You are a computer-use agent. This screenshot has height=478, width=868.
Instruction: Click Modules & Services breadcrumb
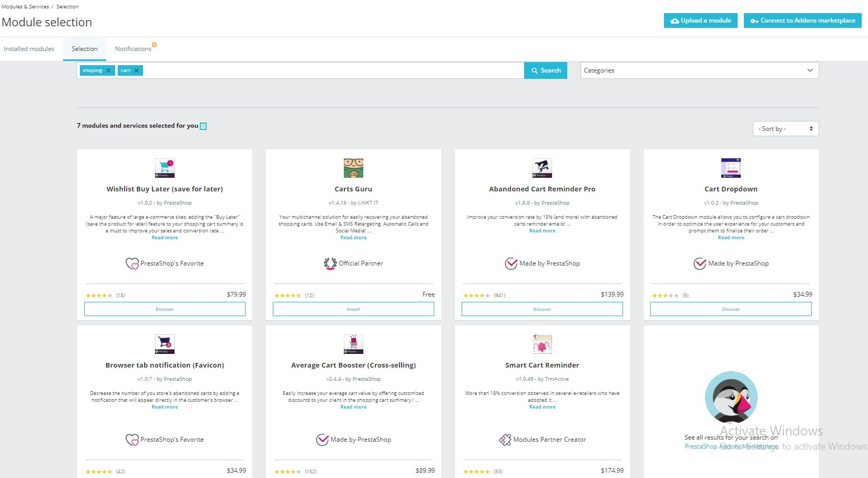(25, 7)
